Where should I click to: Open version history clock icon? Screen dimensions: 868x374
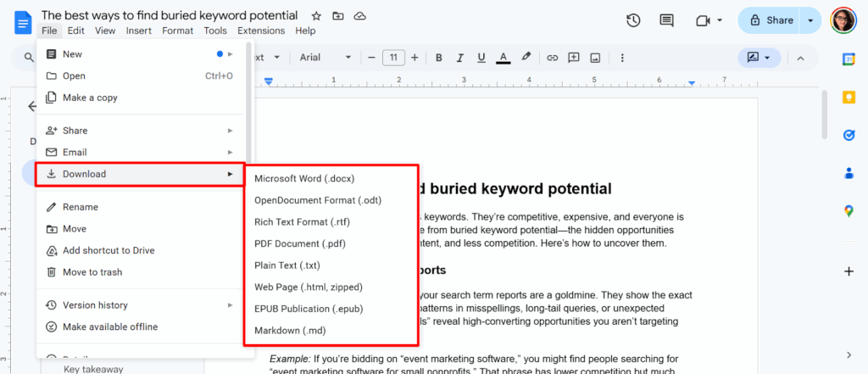tap(633, 20)
